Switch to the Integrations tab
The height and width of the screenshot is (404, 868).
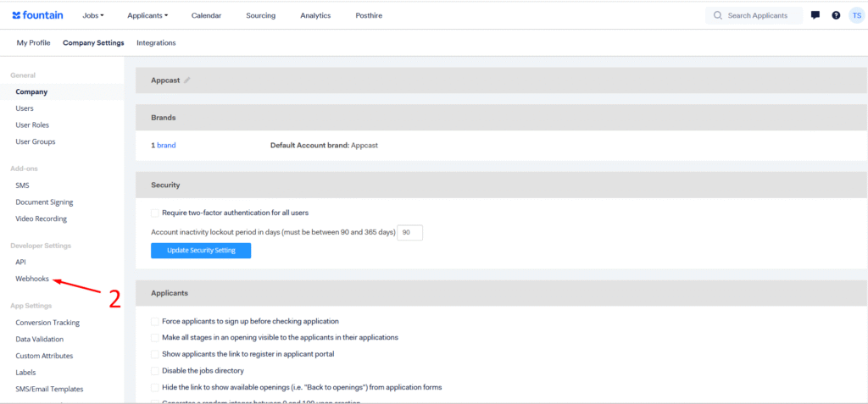[x=156, y=43]
